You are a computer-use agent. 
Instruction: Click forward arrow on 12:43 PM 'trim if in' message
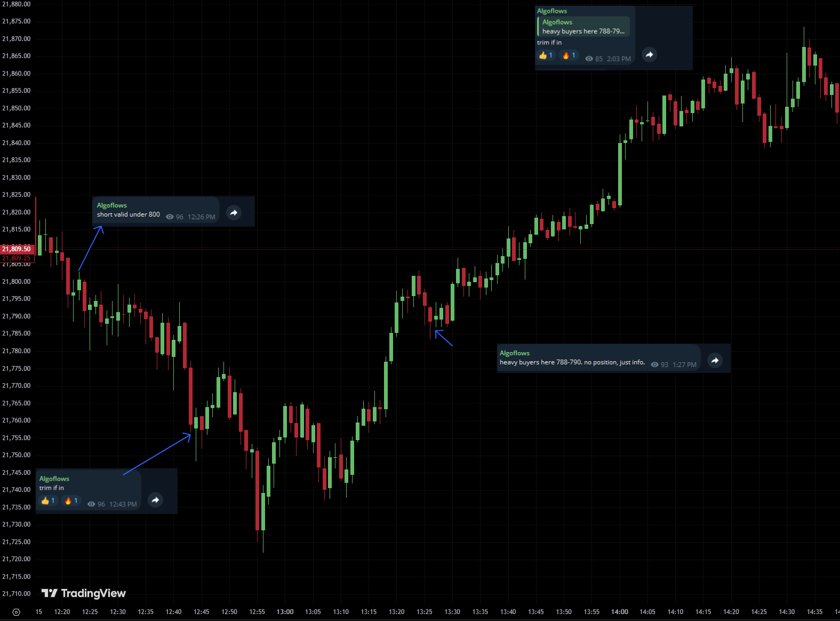155,500
